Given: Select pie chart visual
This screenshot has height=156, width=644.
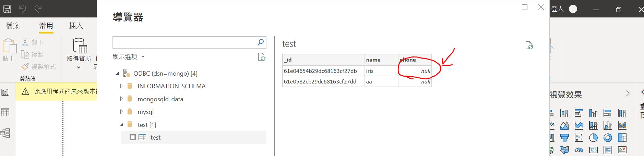Looking at the screenshot, I should tap(593, 138).
